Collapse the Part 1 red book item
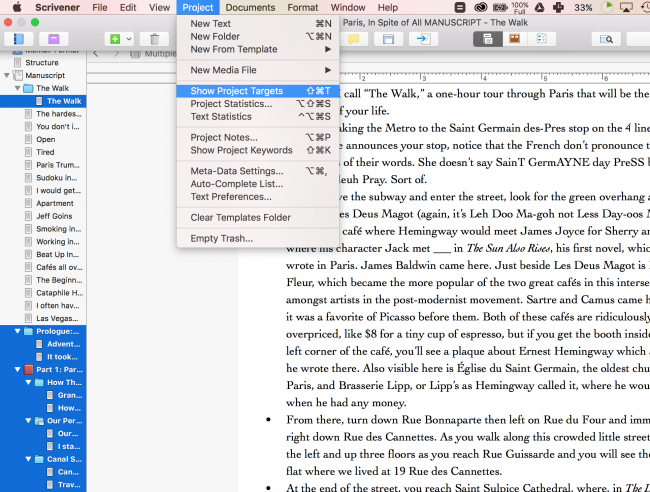This screenshot has height=492, width=650. click(x=18, y=370)
